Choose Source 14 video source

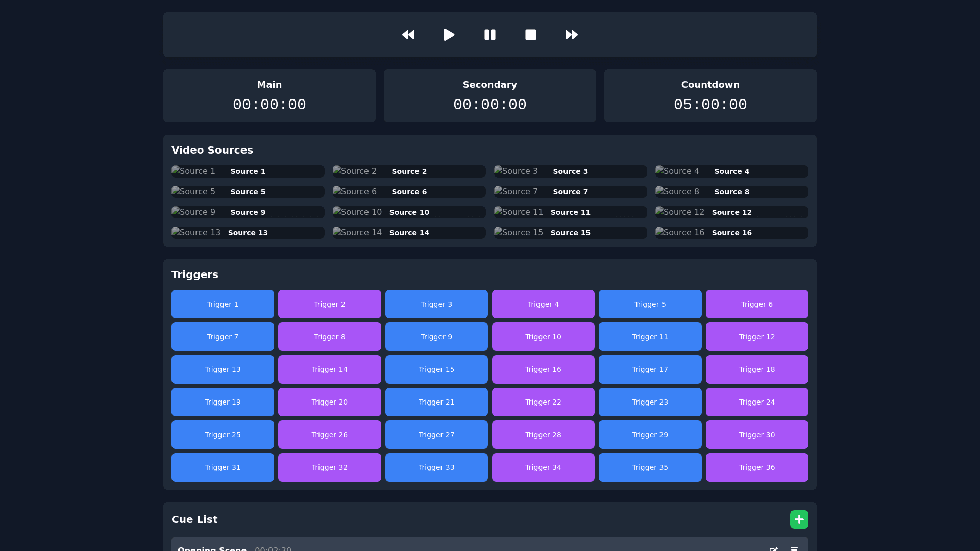pos(409,233)
